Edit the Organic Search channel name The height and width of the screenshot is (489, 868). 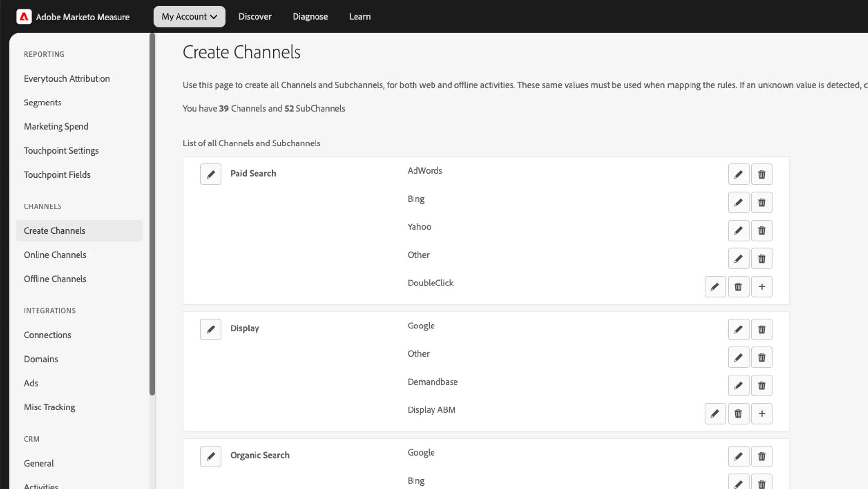pyautogui.click(x=211, y=456)
